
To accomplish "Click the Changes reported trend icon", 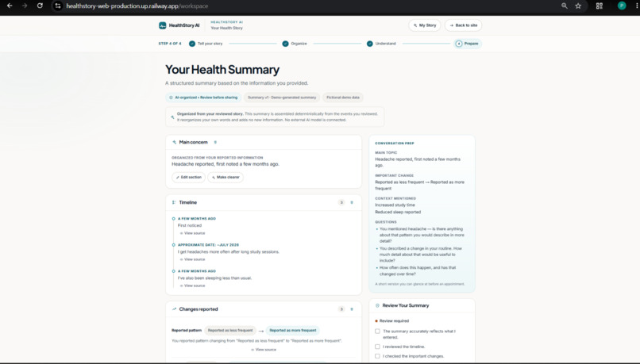I will (x=174, y=309).
